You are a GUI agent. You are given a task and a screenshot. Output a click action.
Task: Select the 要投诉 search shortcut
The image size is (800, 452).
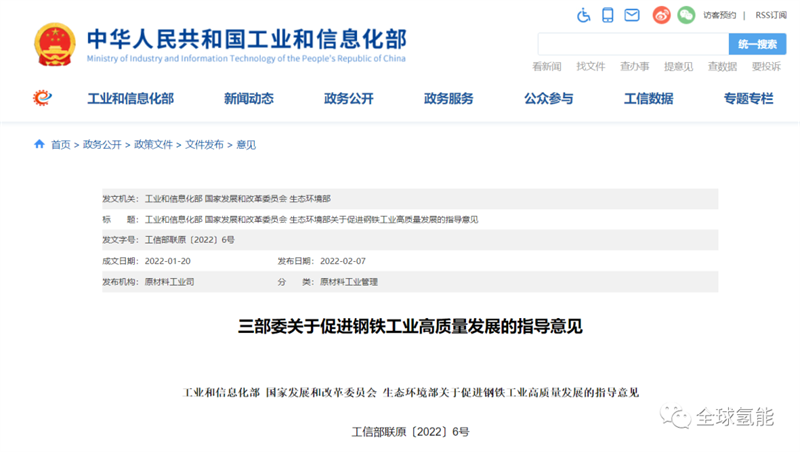766,66
